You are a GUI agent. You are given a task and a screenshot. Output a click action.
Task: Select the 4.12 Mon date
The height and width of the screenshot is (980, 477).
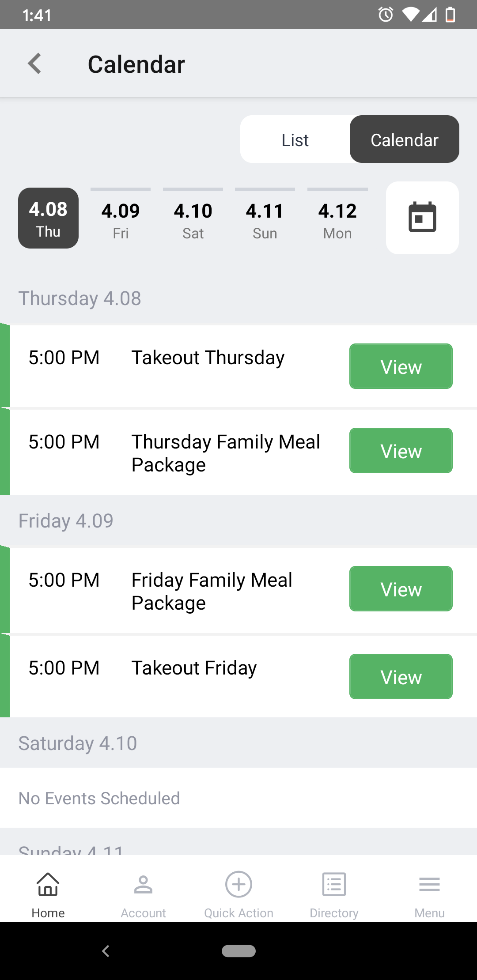[x=337, y=218]
